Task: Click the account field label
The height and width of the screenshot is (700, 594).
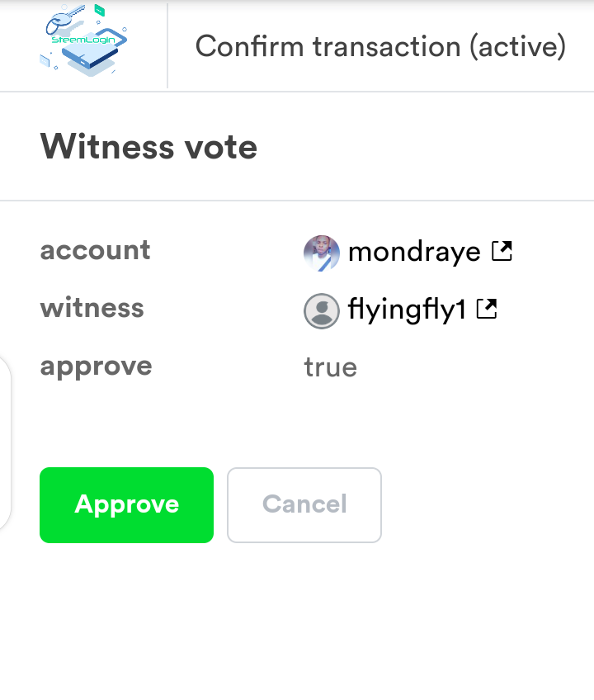Action: point(95,250)
